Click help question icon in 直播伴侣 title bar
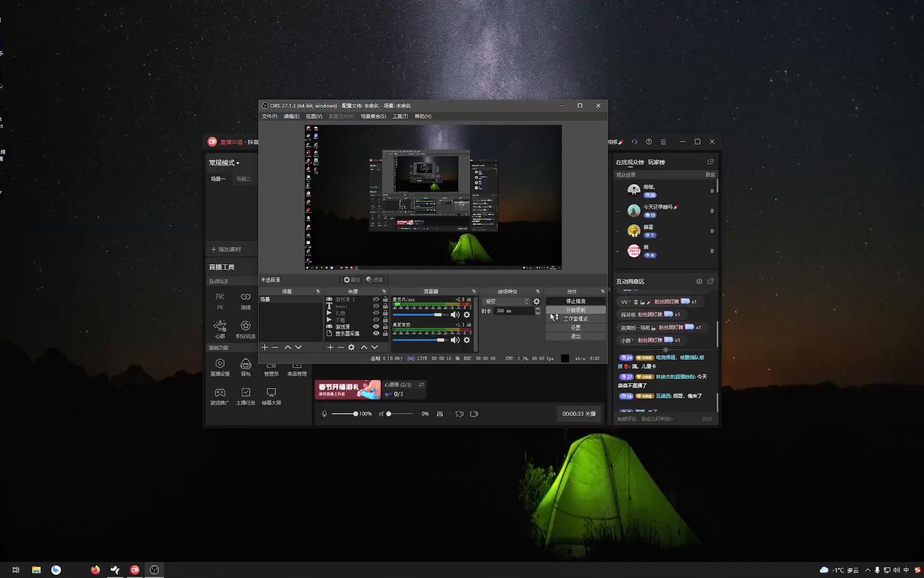This screenshot has height=578, width=924. (649, 142)
